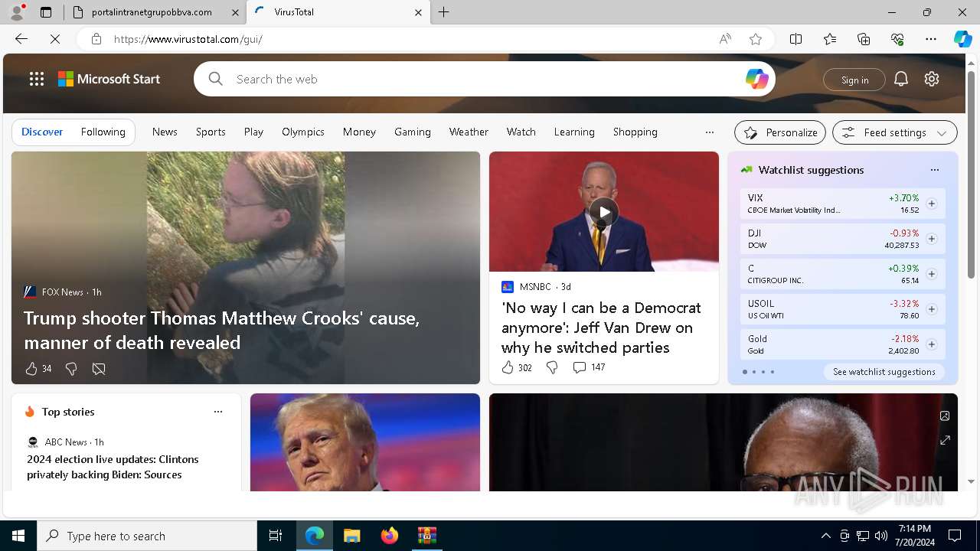Expand the image with fullscreen arrows icon

[x=945, y=440]
